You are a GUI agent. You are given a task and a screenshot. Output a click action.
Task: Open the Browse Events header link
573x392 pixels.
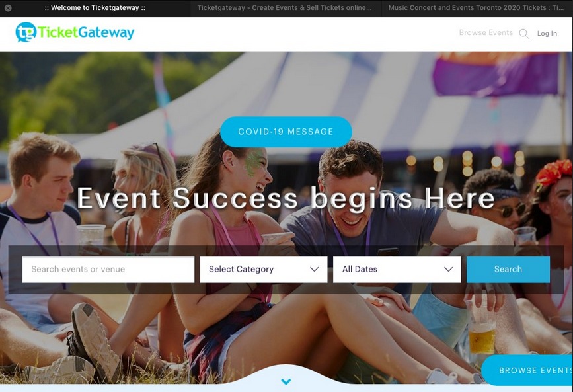pyautogui.click(x=486, y=32)
